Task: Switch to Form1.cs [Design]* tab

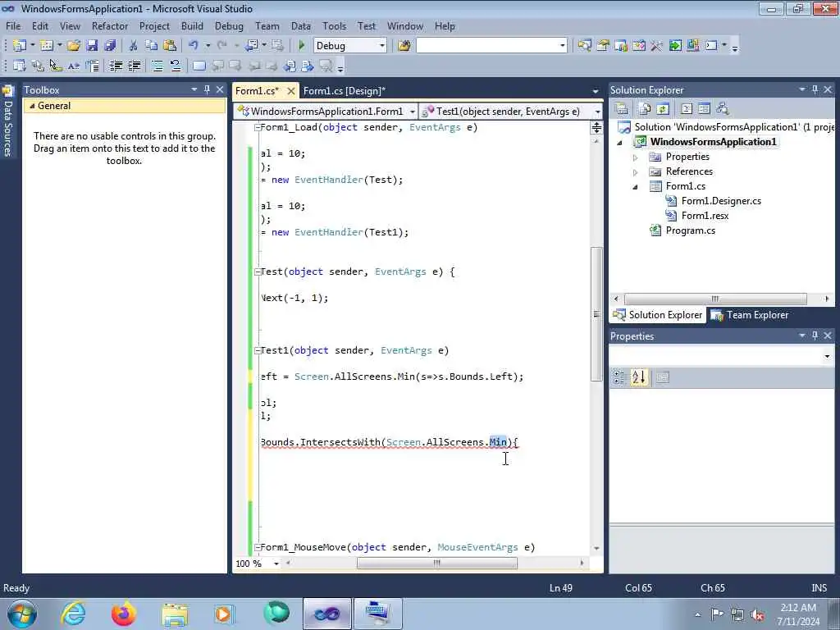Action: pos(344,90)
